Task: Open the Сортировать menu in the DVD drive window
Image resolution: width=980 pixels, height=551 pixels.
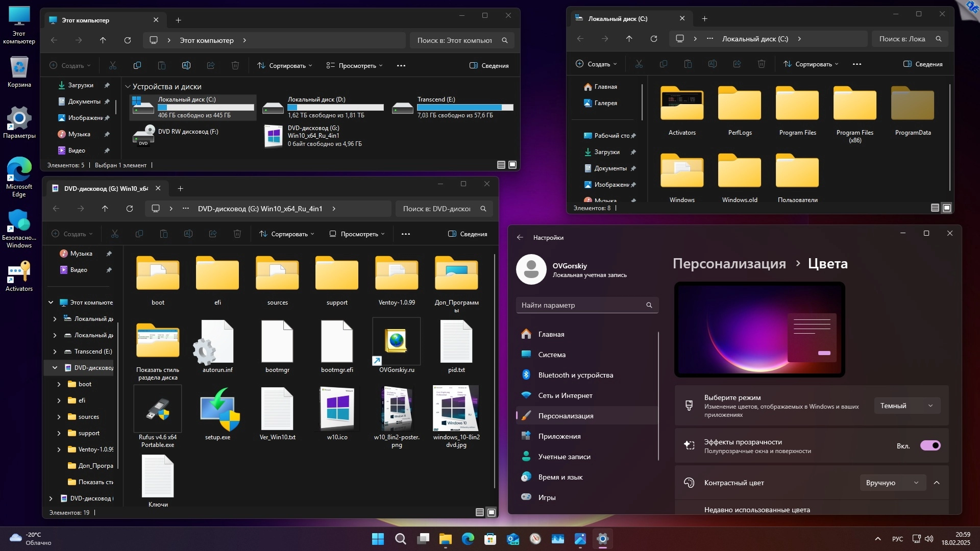Action: pyautogui.click(x=286, y=234)
